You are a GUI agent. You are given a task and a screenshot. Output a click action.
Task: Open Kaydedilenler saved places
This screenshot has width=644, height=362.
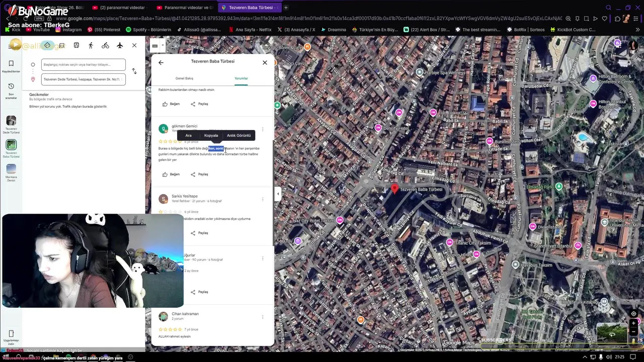tap(11, 66)
